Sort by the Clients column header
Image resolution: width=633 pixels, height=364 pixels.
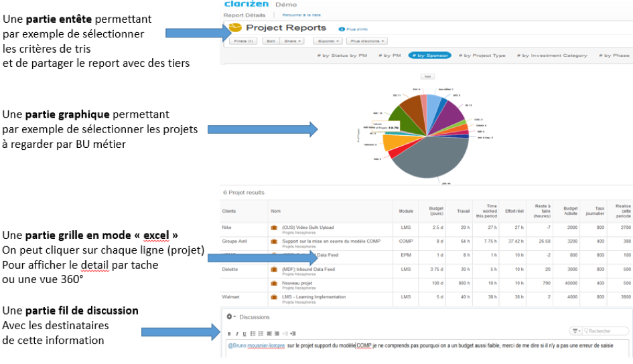(229, 211)
